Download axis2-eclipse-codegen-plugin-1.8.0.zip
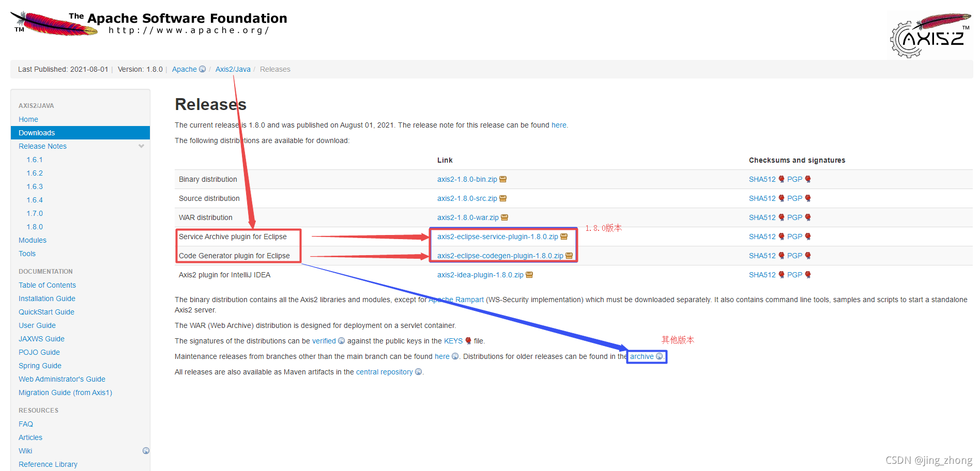 coord(500,256)
